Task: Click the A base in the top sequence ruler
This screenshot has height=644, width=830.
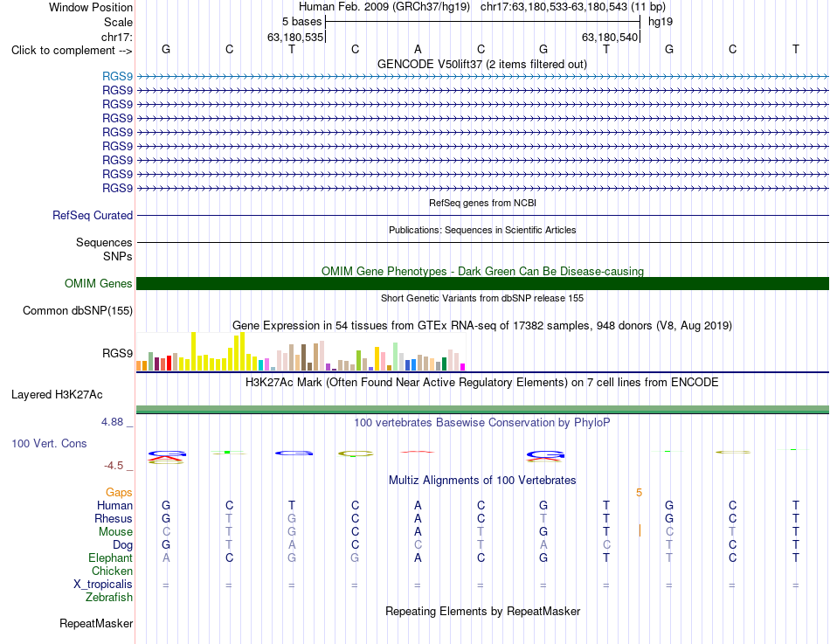Action: tap(418, 49)
